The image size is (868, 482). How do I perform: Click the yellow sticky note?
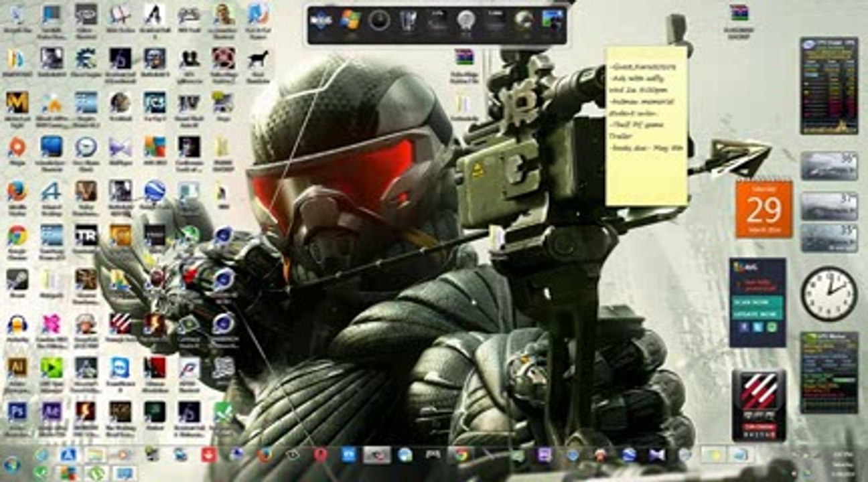646,126
